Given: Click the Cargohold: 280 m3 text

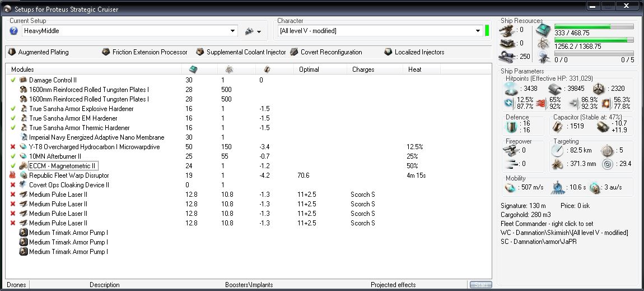Looking at the screenshot, I should [x=526, y=215].
